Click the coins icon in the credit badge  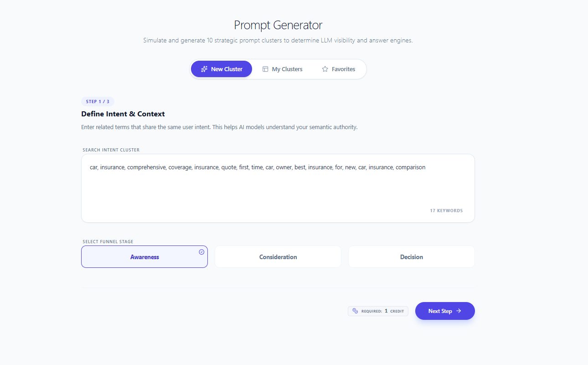pyautogui.click(x=355, y=311)
